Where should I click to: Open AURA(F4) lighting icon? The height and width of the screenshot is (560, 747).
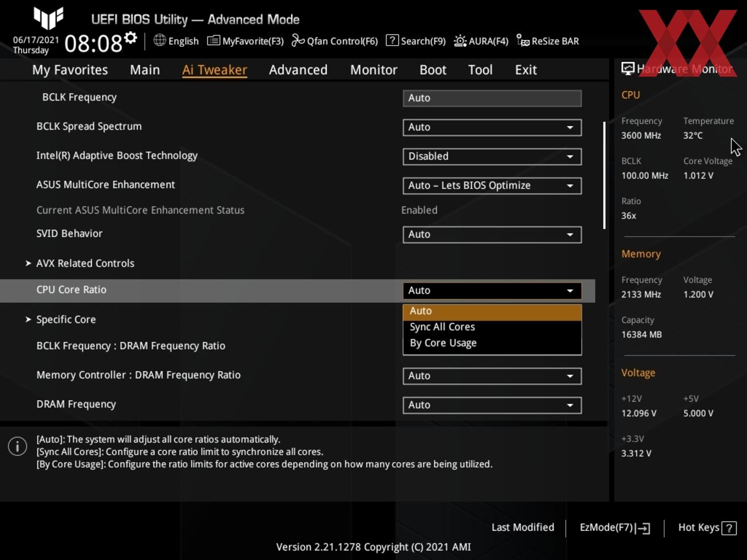click(460, 41)
